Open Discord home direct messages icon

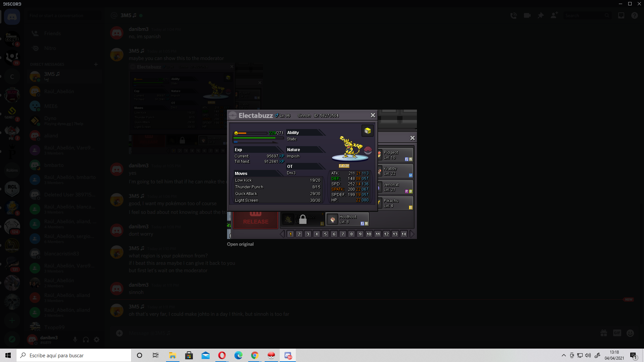coord(12,17)
